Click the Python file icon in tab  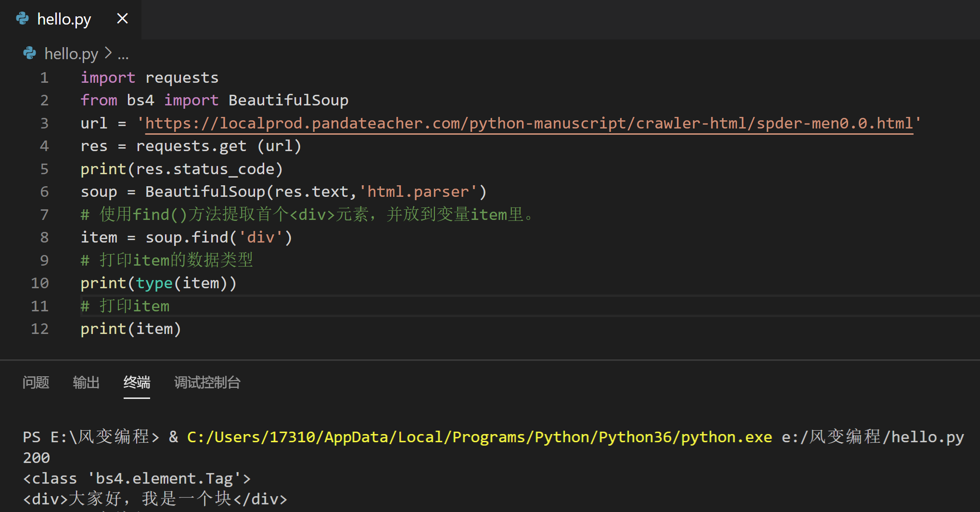[23, 19]
